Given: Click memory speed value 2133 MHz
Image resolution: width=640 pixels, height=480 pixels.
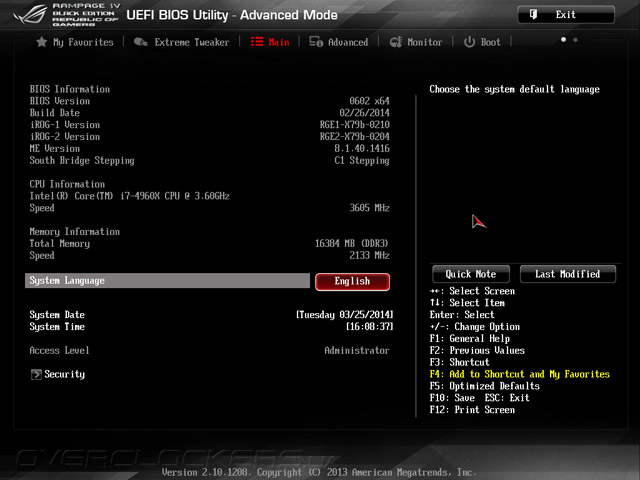Looking at the screenshot, I should 369,255.
